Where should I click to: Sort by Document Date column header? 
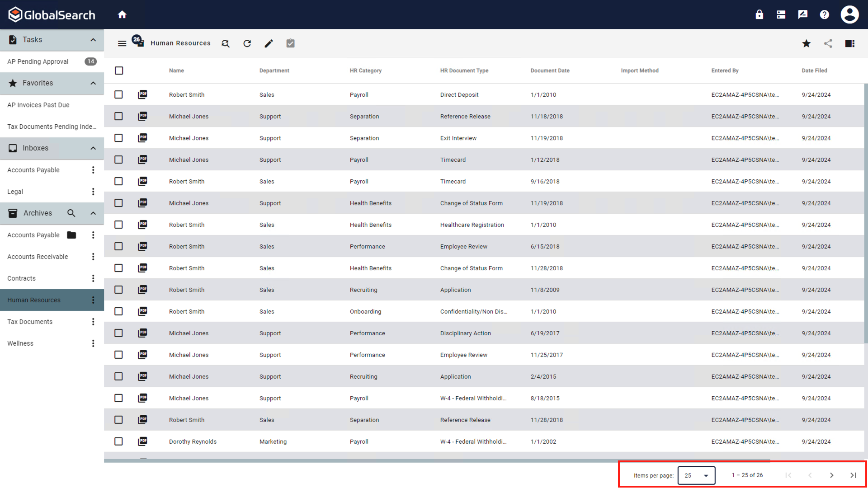point(550,70)
